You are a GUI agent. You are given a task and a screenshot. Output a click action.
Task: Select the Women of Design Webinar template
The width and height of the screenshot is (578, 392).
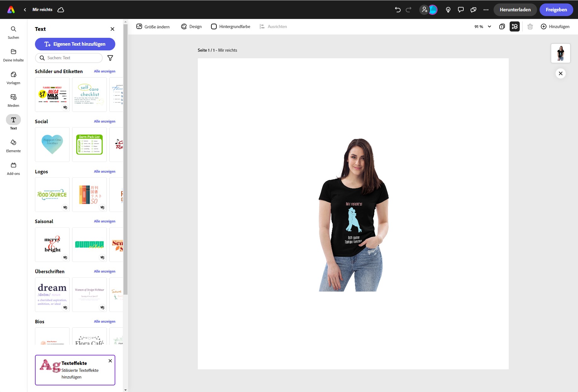pos(89,295)
